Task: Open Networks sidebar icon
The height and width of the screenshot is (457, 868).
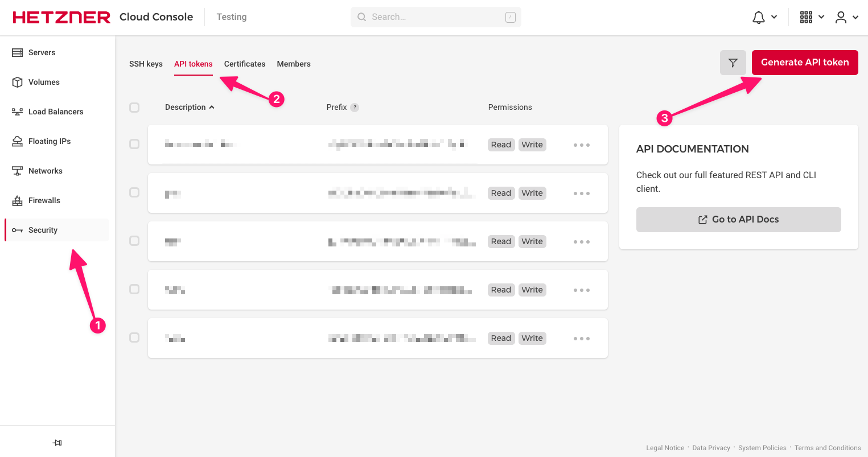Action: click(x=17, y=171)
